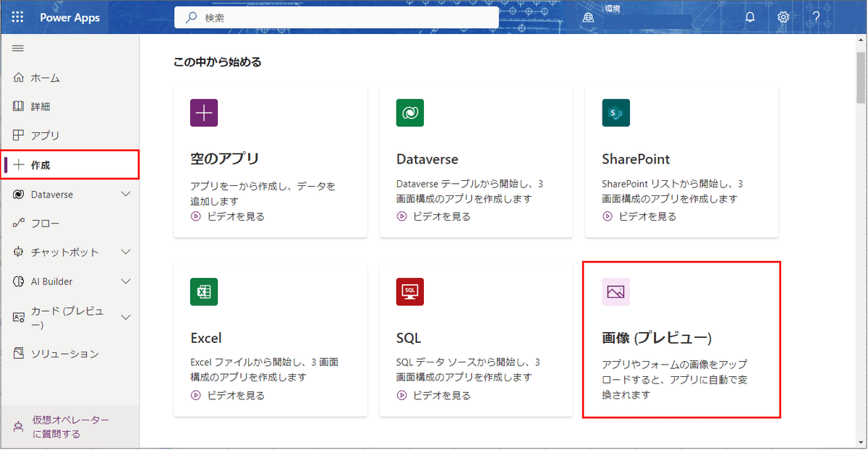Expand the チャットボット chevron
Image resolution: width=868 pixels, height=450 pixels.
click(x=126, y=252)
